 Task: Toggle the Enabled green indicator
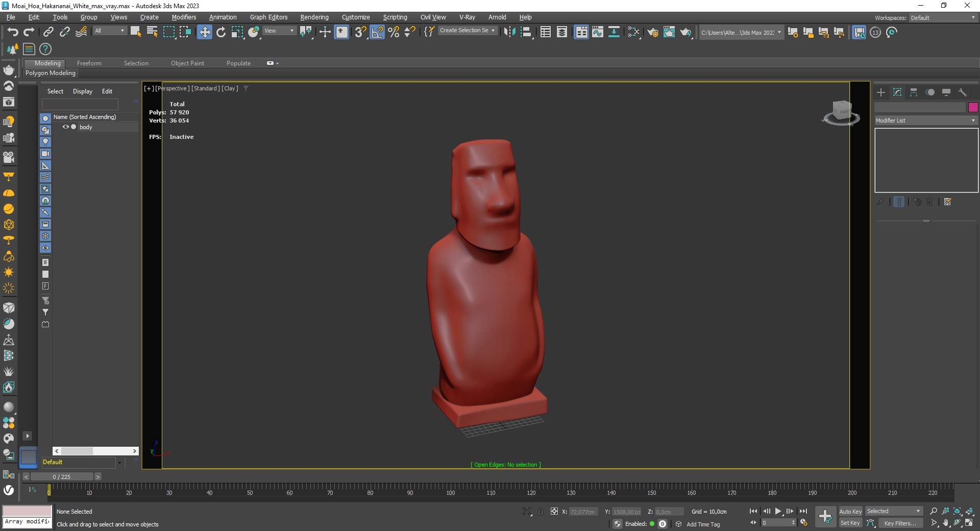pos(652,523)
